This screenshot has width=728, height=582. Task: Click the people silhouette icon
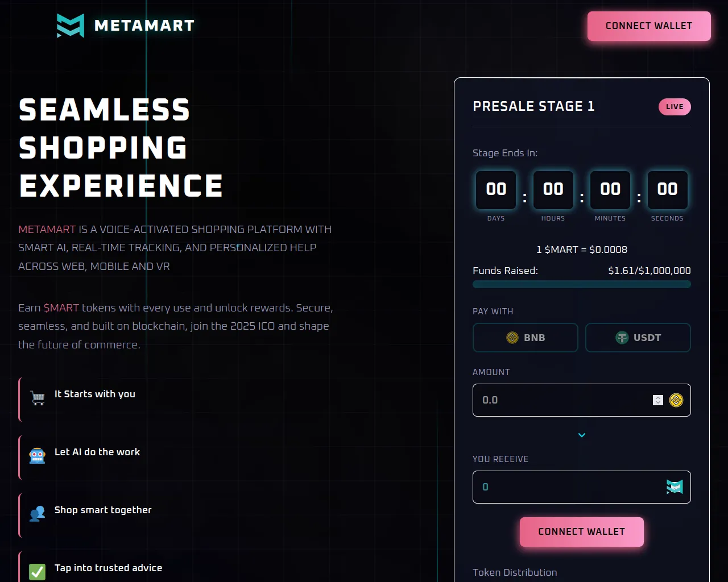coord(38,514)
